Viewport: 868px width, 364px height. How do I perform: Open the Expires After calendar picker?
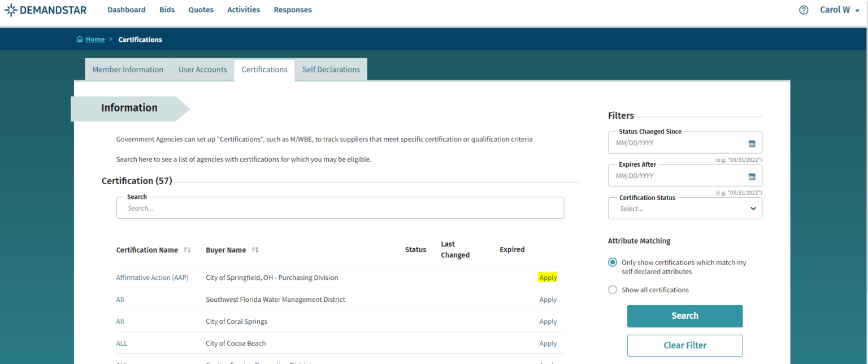click(x=752, y=176)
